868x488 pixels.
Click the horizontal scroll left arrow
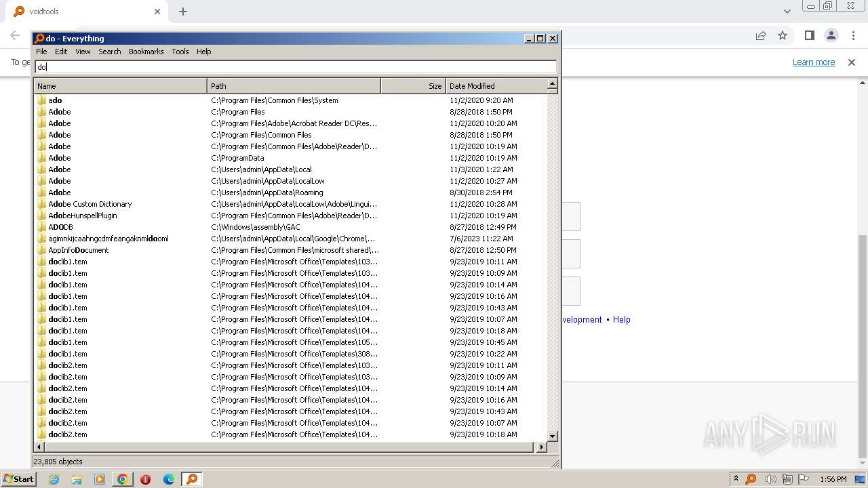pos(39,447)
